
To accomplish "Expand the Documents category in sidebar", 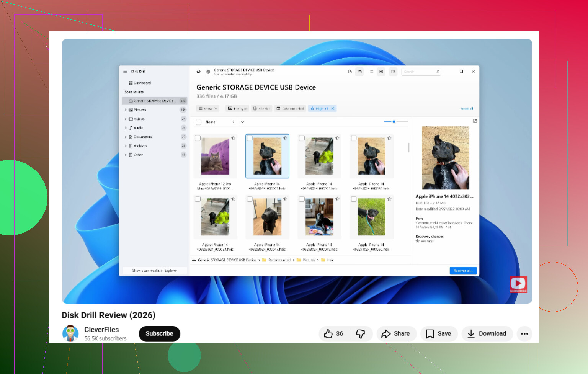I will pyautogui.click(x=126, y=137).
